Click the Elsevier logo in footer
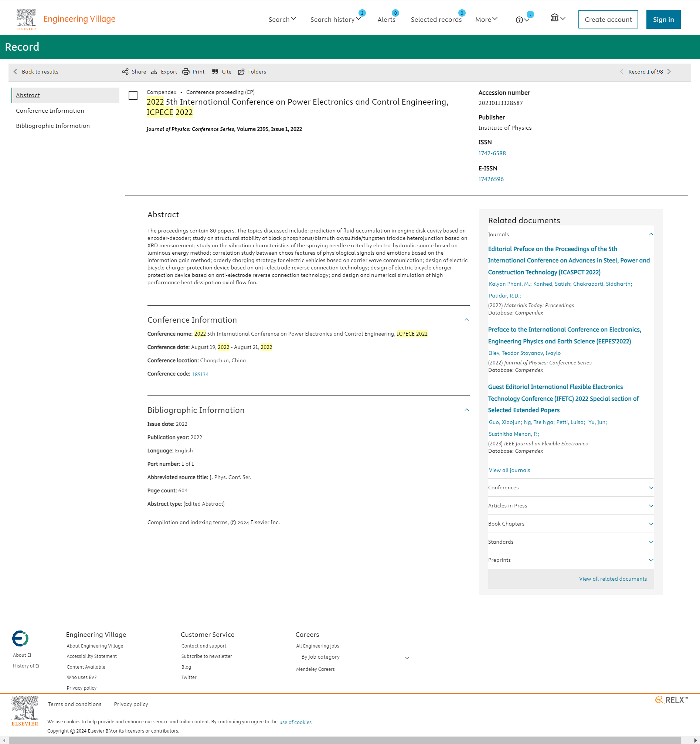The height and width of the screenshot is (744, 700). tap(25, 711)
